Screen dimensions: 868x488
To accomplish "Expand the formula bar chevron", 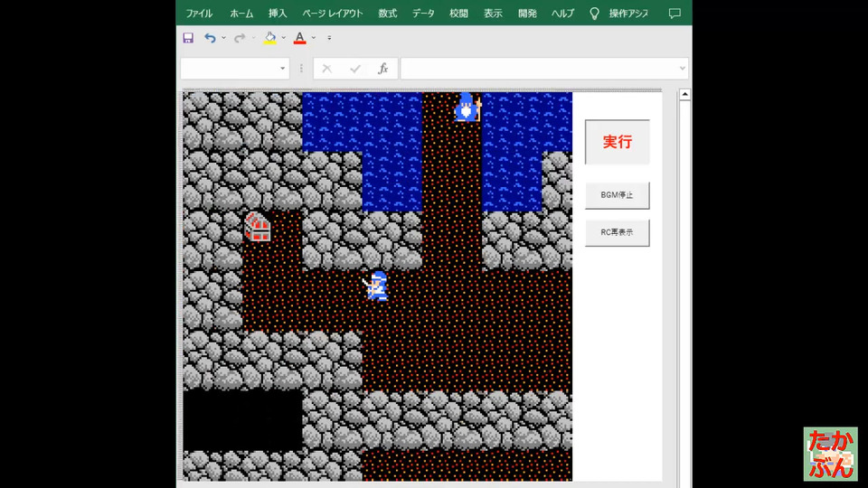I will coord(682,69).
